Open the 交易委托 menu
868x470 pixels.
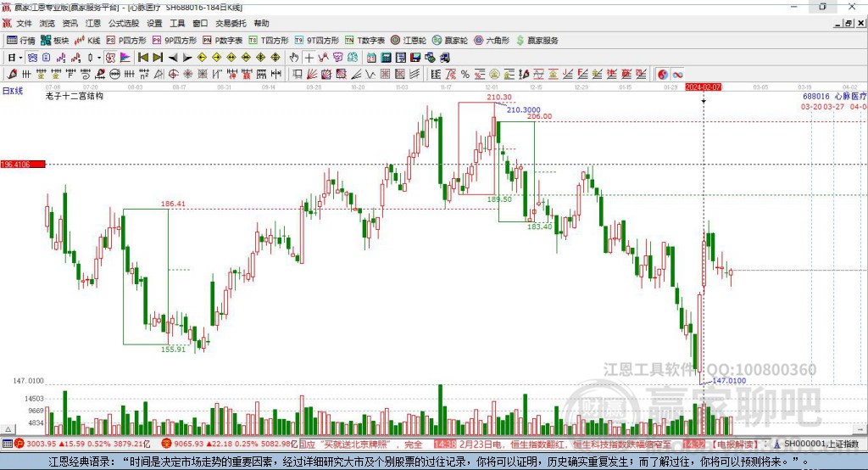[231, 23]
